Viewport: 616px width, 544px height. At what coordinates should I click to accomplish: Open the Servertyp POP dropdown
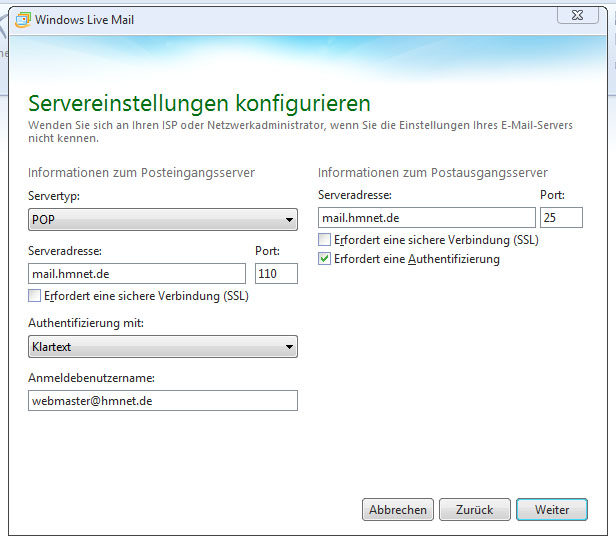click(163, 219)
